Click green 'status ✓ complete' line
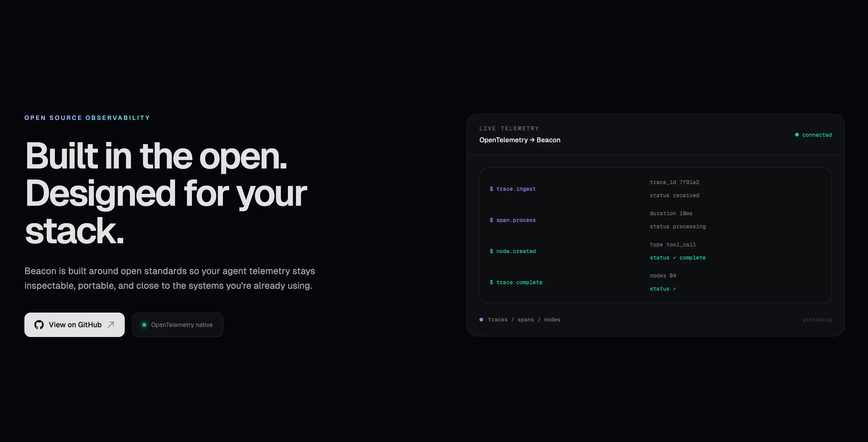Image resolution: width=868 pixels, height=442 pixels. tap(678, 258)
